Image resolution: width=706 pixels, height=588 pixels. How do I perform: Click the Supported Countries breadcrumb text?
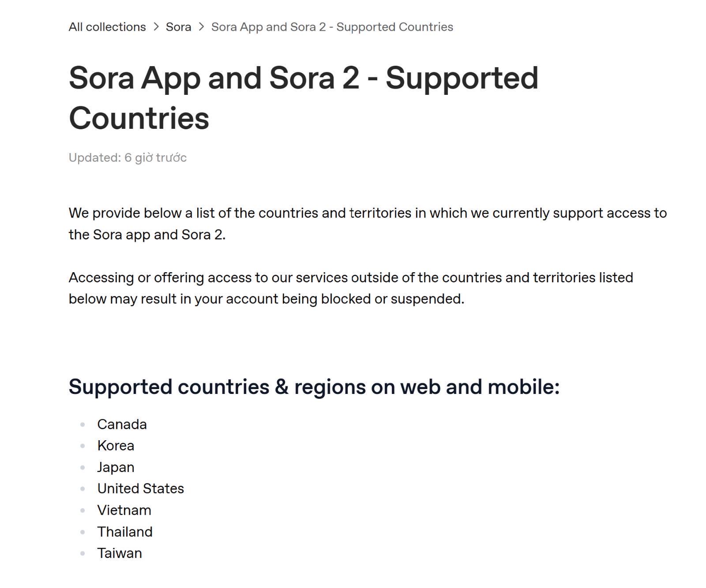[332, 27]
